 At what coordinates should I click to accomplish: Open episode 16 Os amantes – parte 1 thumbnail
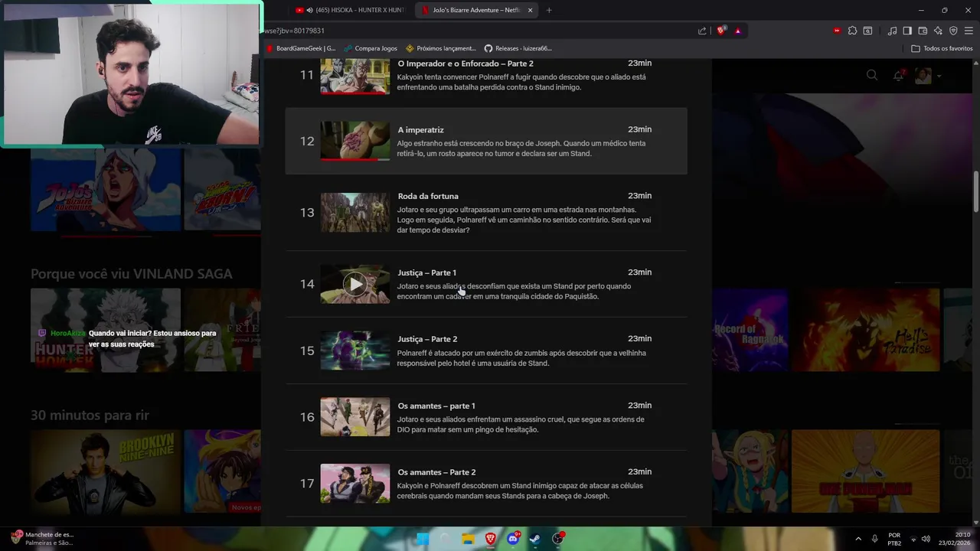355,417
